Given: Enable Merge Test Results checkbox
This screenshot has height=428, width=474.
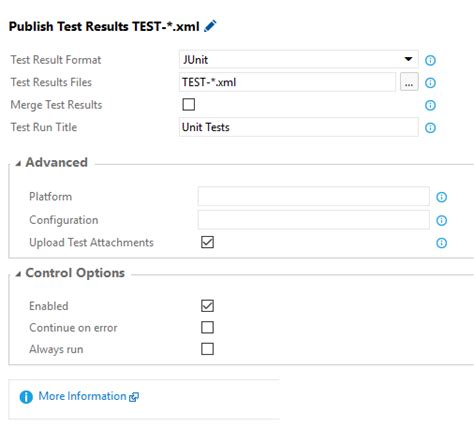Looking at the screenshot, I should click(x=189, y=105).
